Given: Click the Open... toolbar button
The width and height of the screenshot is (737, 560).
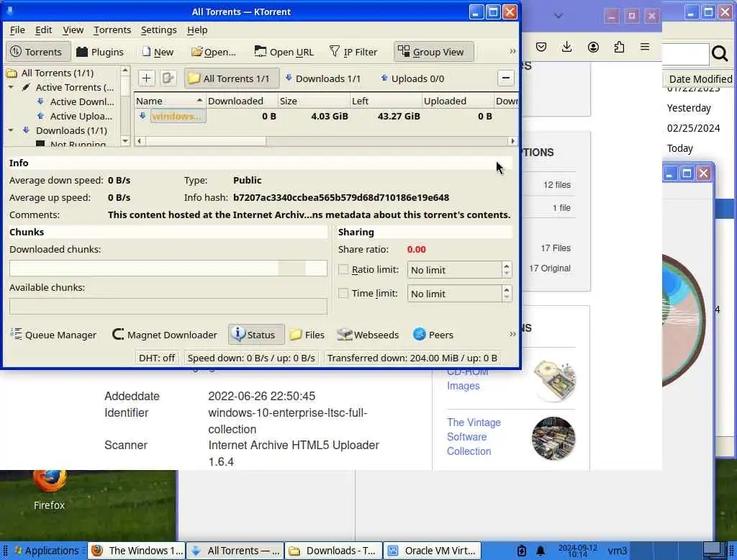Looking at the screenshot, I should point(213,52).
